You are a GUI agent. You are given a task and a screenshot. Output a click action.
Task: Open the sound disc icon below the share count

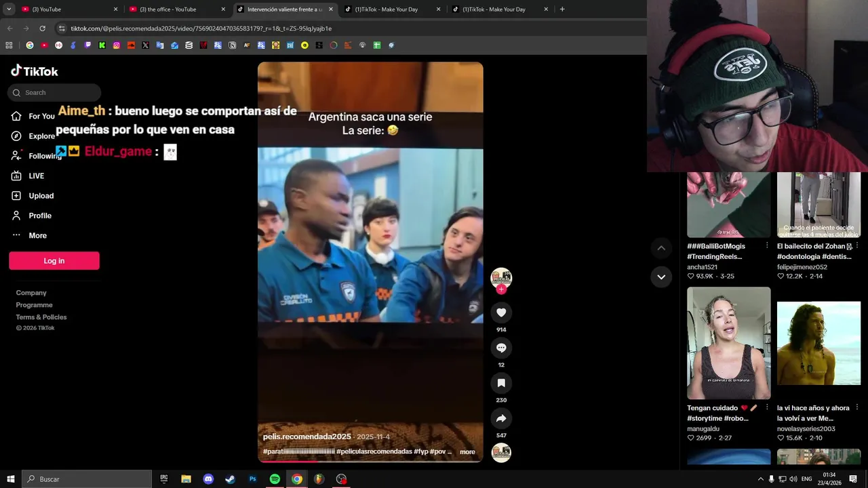pos(501,453)
